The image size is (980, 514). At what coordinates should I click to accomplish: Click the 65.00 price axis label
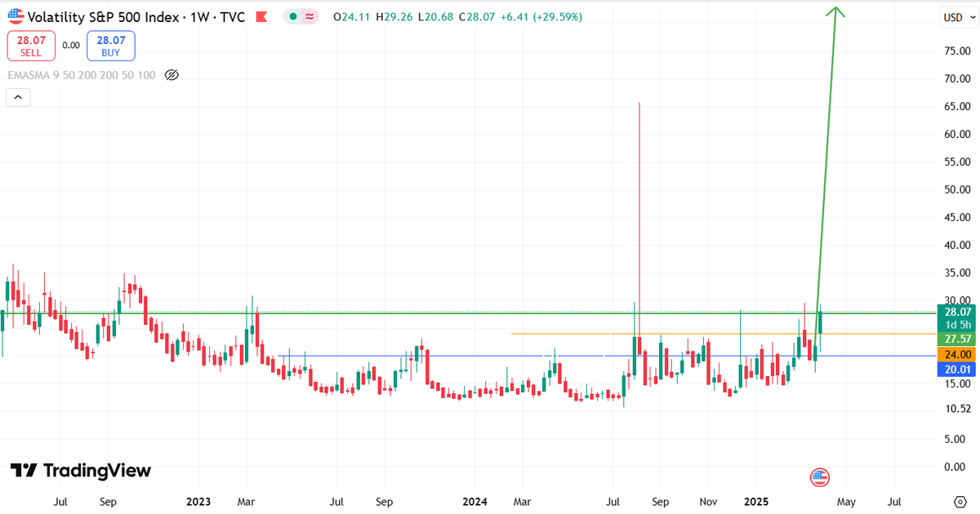pyautogui.click(x=957, y=106)
